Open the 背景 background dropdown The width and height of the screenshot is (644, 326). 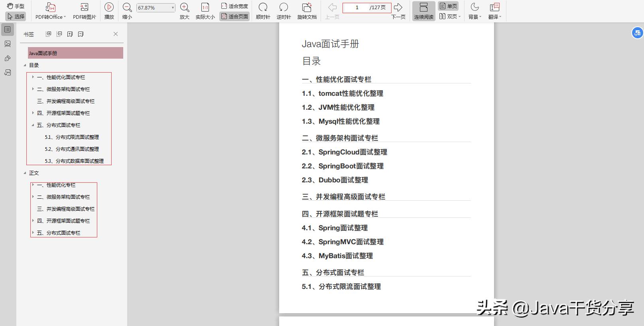point(475,11)
